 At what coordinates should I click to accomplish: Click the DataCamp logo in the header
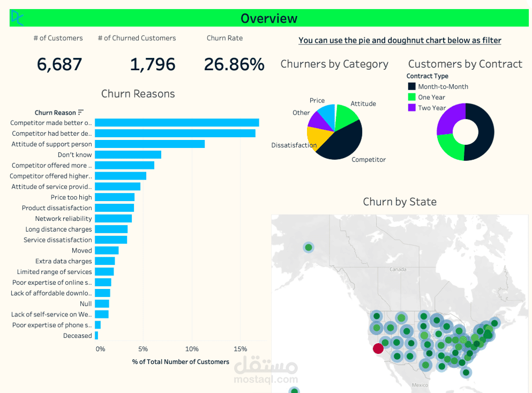(x=17, y=18)
